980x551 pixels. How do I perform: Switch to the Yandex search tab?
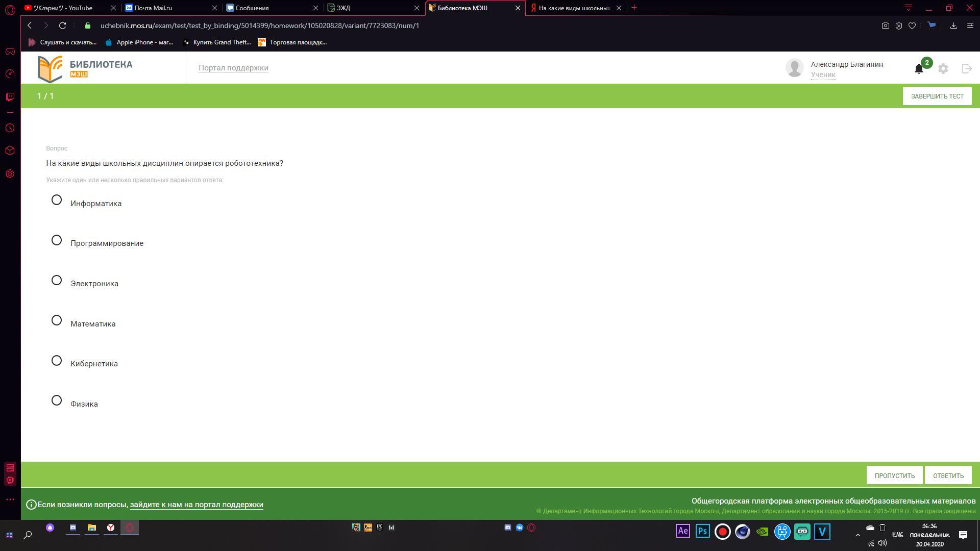pyautogui.click(x=575, y=8)
